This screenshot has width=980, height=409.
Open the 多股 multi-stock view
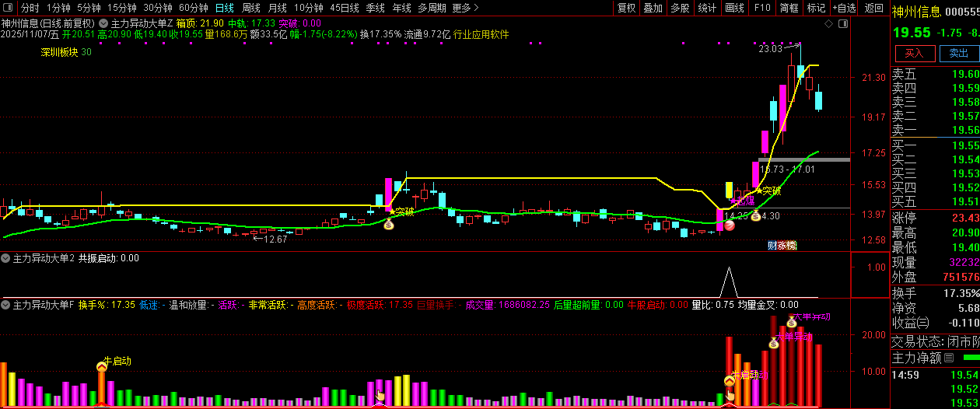click(x=680, y=8)
